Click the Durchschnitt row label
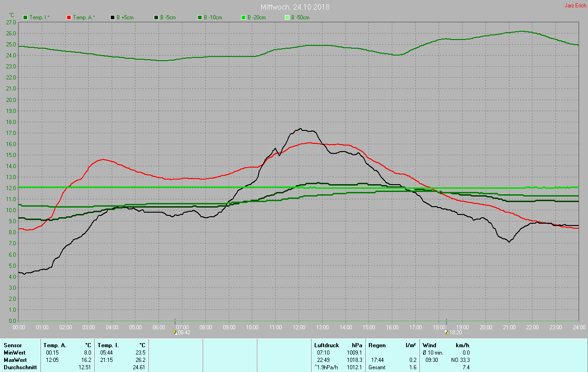 tap(20, 367)
